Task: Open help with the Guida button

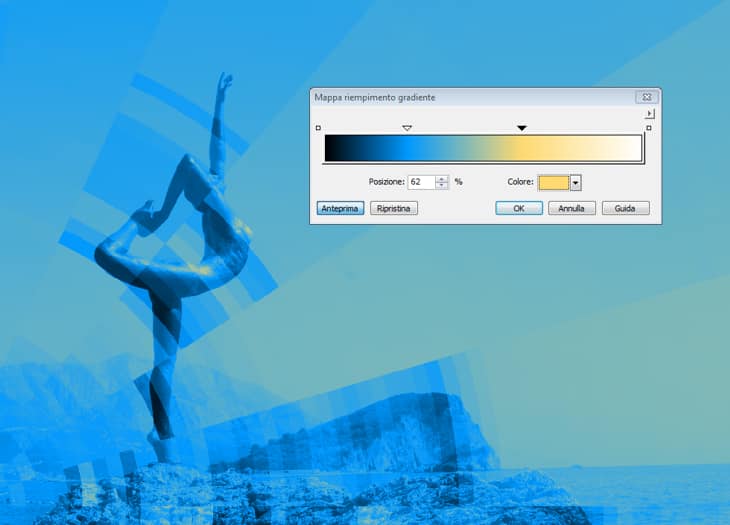Action: [625, 208]
